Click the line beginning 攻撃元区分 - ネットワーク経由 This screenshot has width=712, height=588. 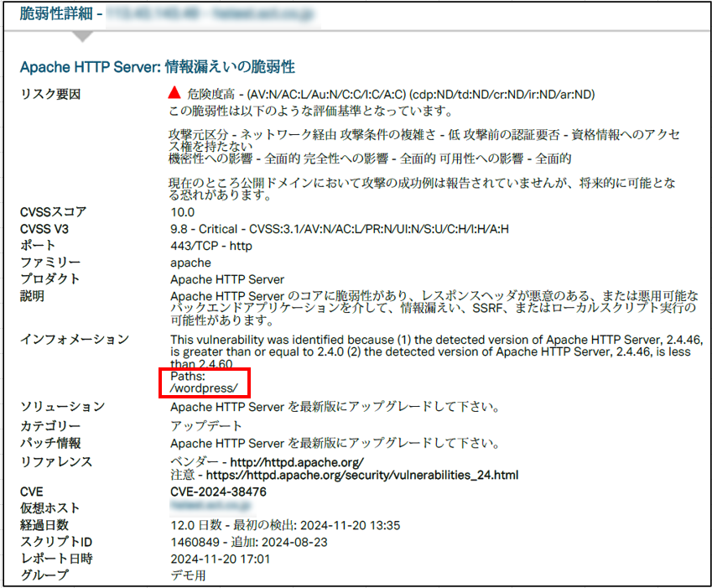424,140
